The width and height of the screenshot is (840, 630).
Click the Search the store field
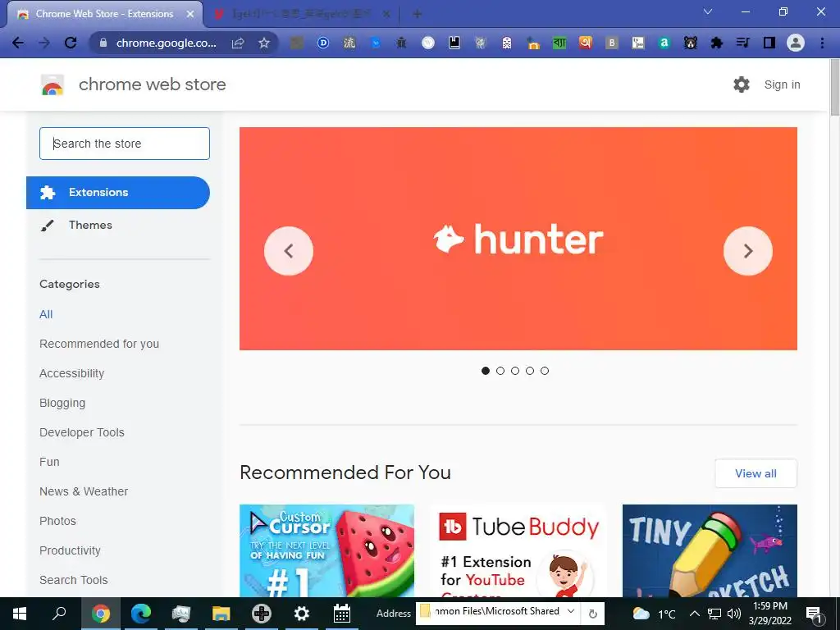point(125,144)
